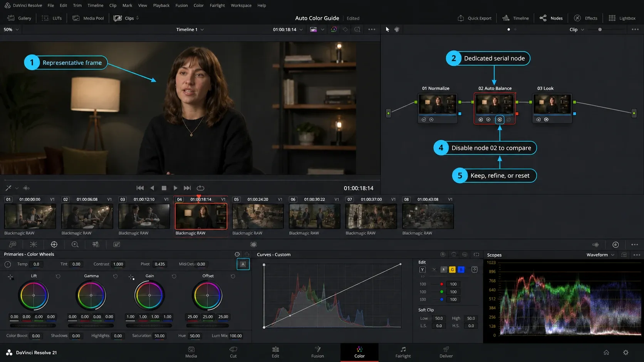Screen dimensions: 644x362
Task: Open Quick Export
Action: [475, 18]
